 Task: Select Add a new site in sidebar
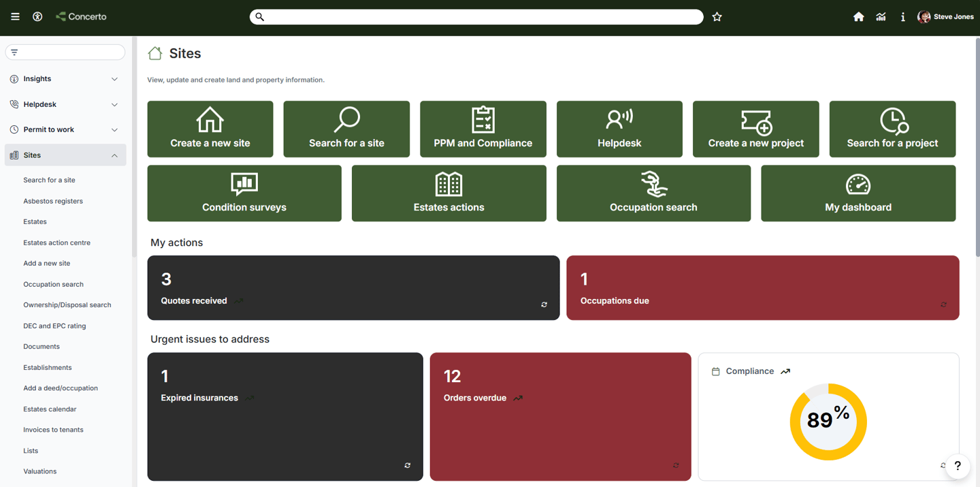click(46, 263)
